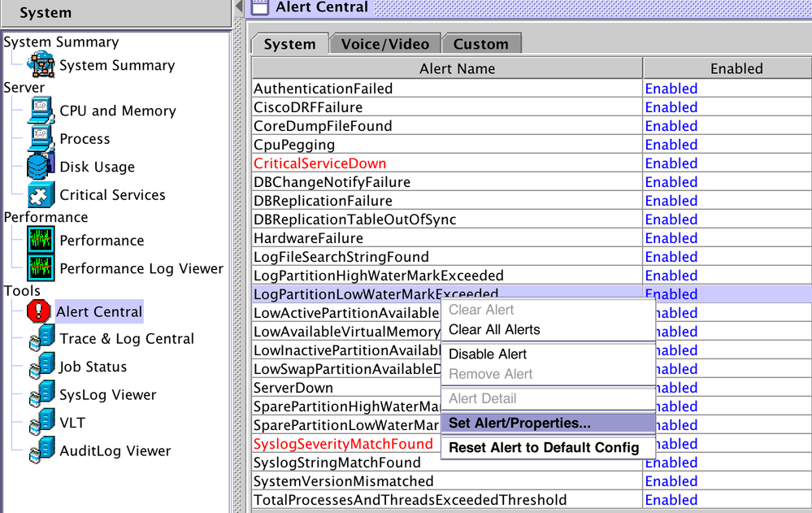812x513 pixels.
Task: Choose Set Alert/Properties... menu entry
Action: 548,423
